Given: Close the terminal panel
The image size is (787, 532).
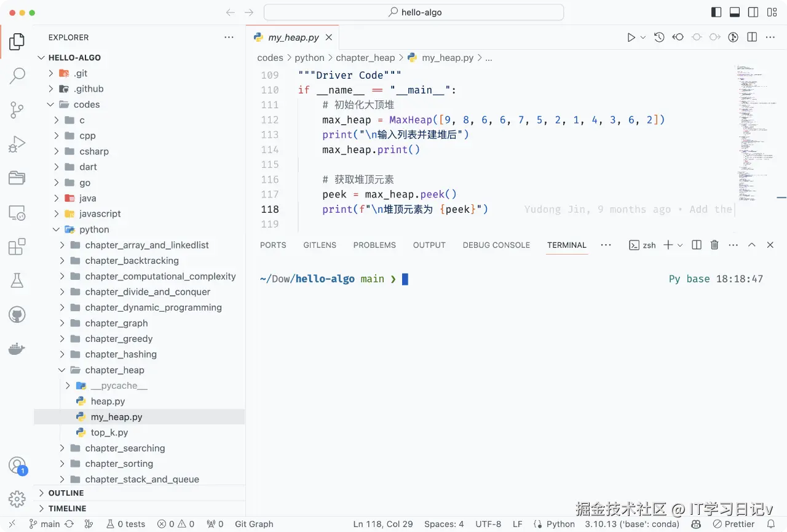Looking at the screenshot, I should [770, 245].
